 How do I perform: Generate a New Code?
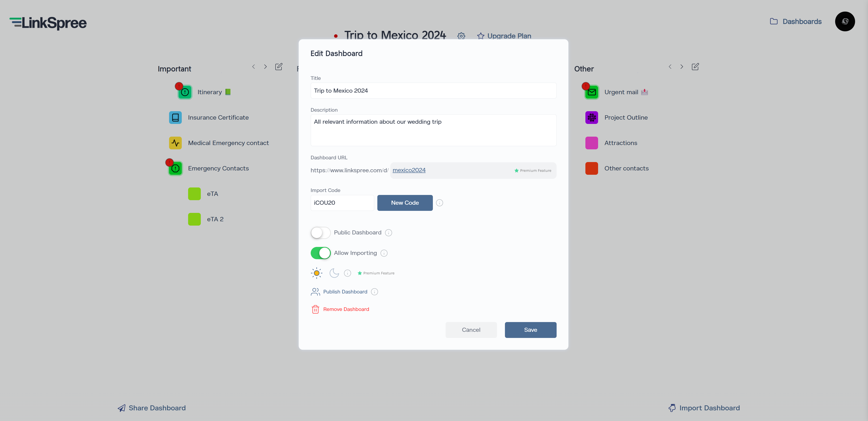coord(405,203)
